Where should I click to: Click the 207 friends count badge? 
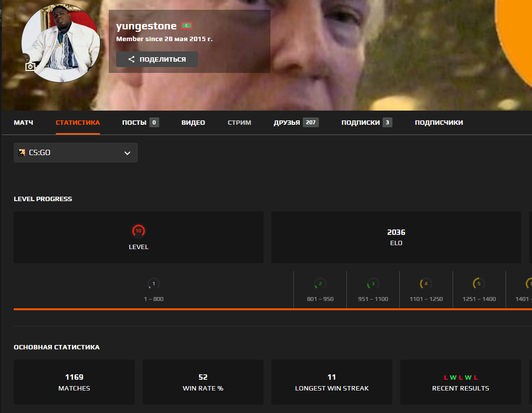[311, 122]
